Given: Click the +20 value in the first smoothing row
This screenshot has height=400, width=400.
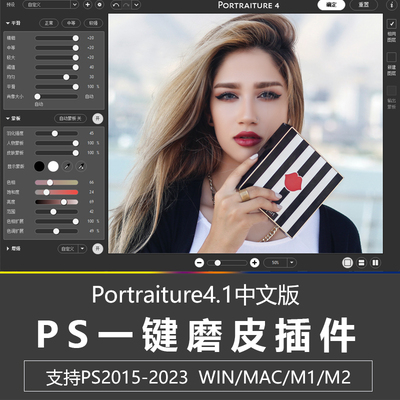Looking at the screenshot, I should click(91, 38).
